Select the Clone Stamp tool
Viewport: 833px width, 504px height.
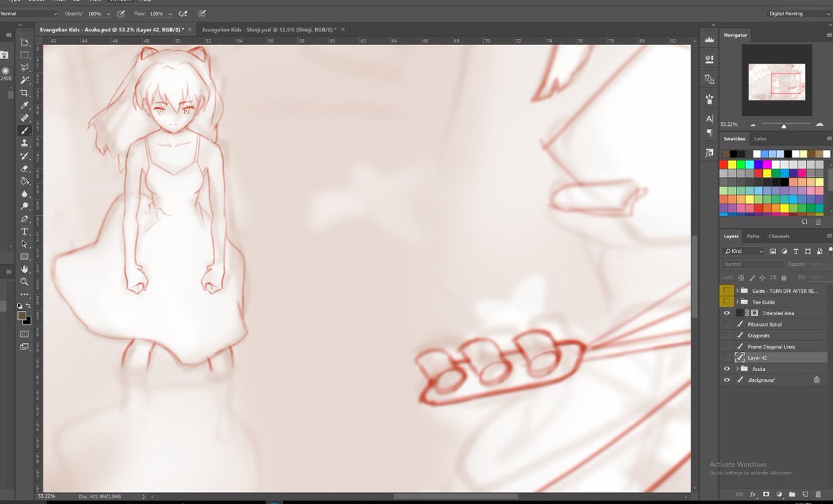click(x=24, y=142)
